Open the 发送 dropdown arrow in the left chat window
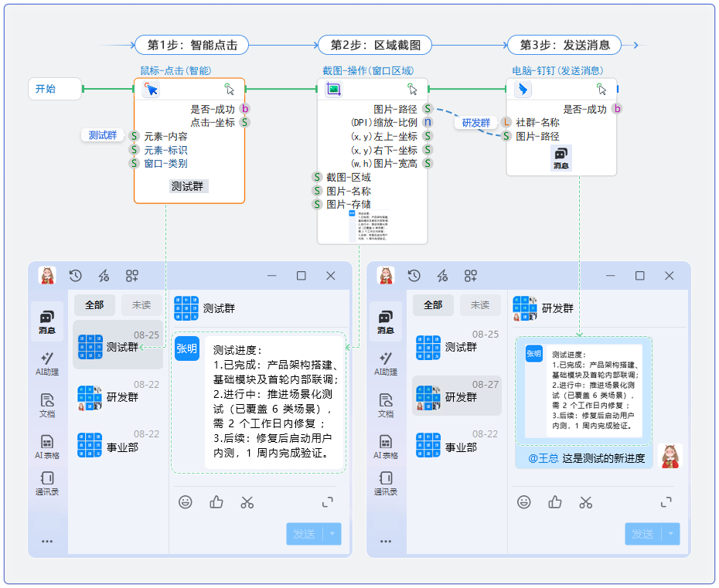 pyautogui.click(x=332, y=534)
